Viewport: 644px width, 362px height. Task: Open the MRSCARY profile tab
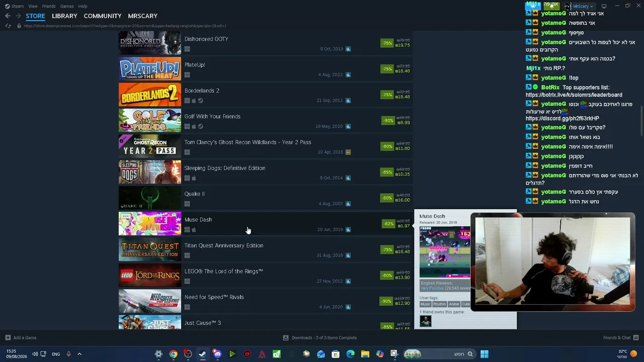(142, 16)
